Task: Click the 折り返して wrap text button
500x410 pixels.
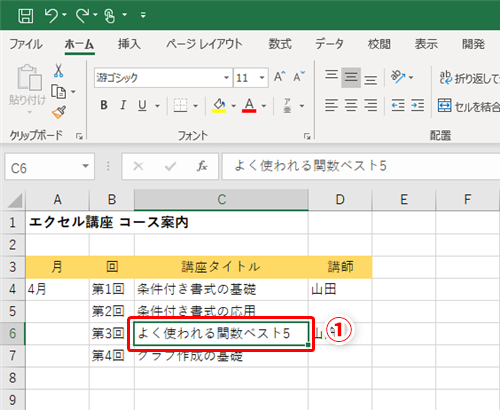Action: point(469,78)
